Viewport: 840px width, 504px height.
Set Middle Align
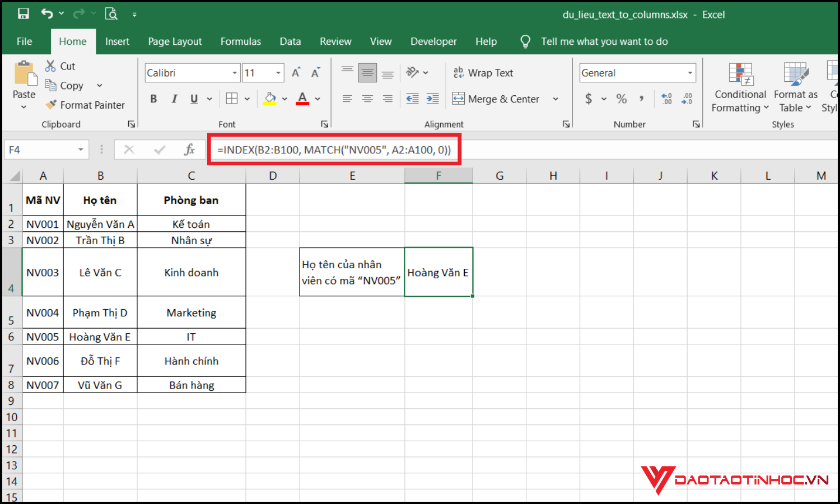coord(367,73)
